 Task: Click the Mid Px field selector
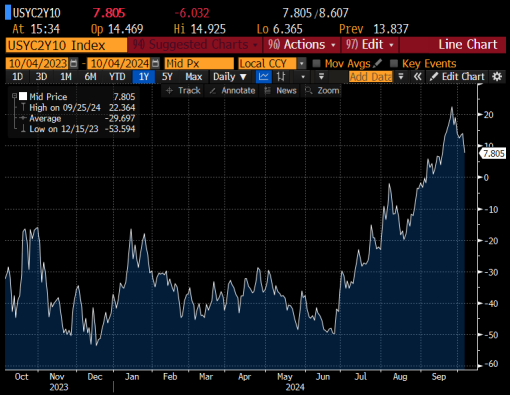(199, 63)
